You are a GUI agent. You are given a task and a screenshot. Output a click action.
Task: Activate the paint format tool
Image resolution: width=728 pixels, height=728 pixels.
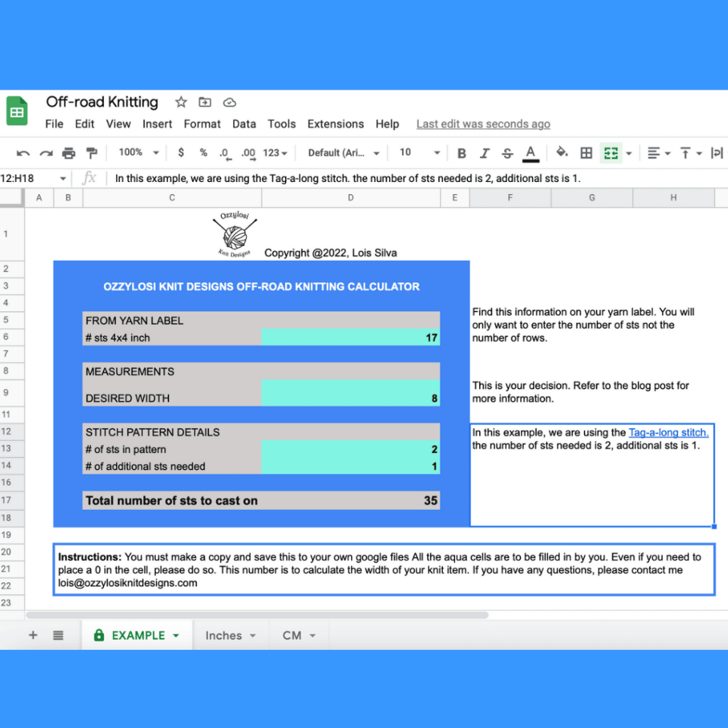92,153
